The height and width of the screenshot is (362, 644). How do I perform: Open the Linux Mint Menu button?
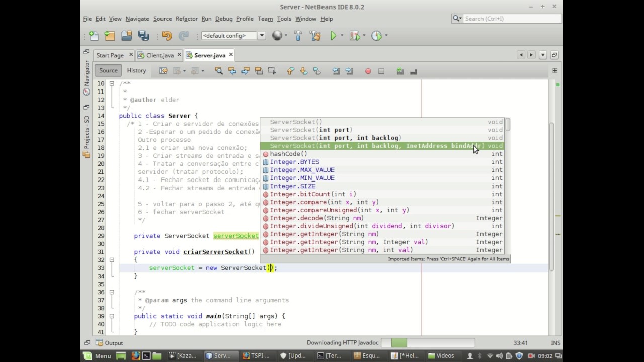tap(97, 356)
